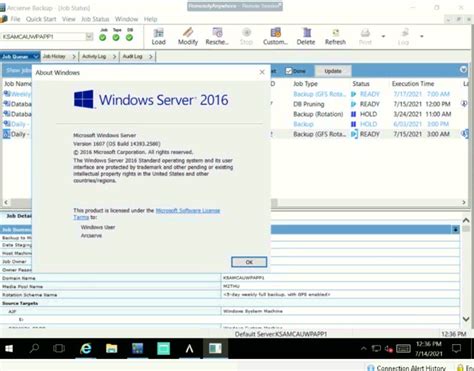474x371 pixels.
Task: Click Connection Alert History at bottom
Action: [411, 368]
